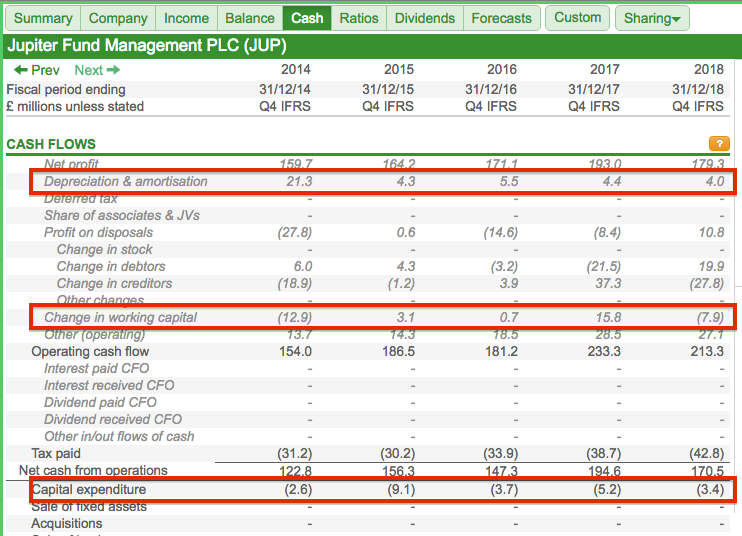Switch to the Balance tab
This screenshot has height=536, width=742.
(x=250, y=18)
